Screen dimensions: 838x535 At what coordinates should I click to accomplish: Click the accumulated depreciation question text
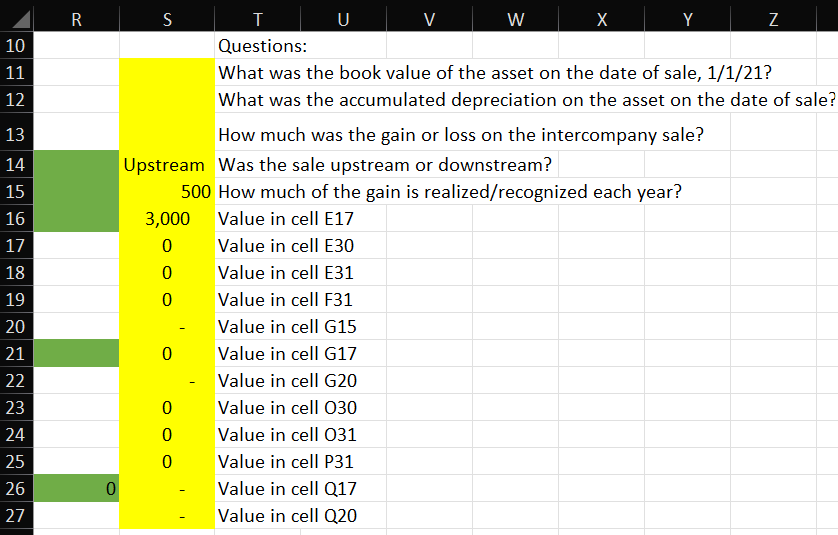point(527,100)
